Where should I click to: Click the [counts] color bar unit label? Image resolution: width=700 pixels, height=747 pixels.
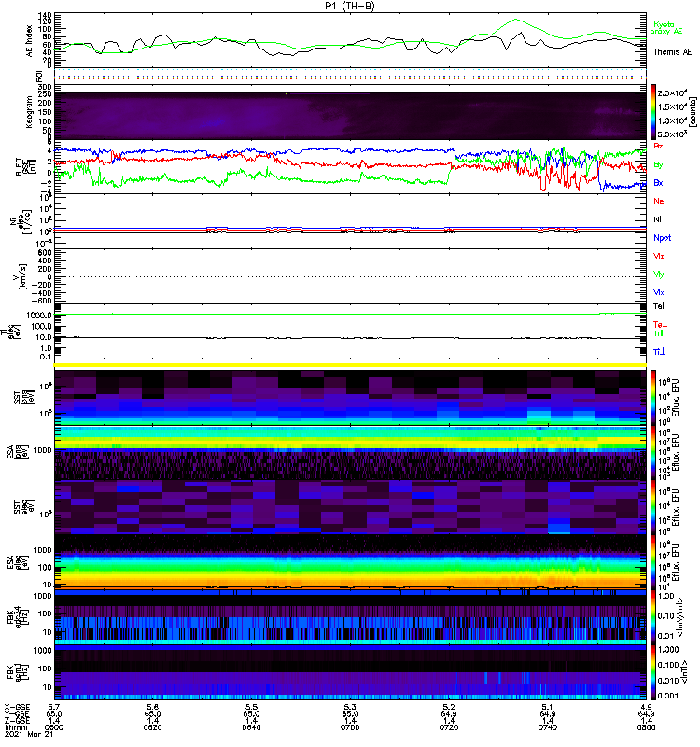(x=693, y=111)
